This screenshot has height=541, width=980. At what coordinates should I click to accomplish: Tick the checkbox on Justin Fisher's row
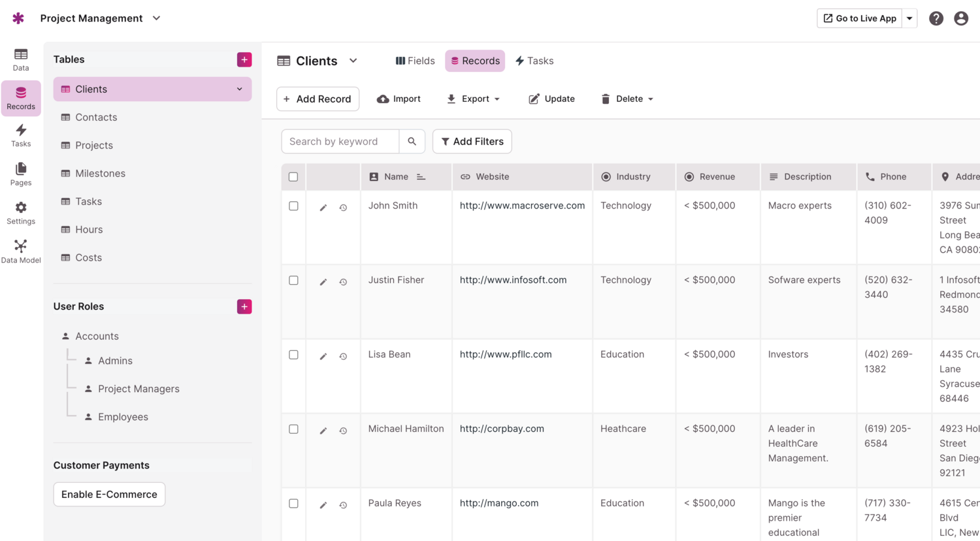[293, 280]
